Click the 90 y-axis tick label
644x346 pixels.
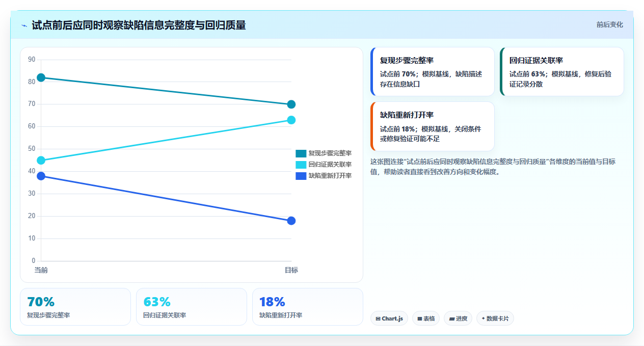coord(32,60)
